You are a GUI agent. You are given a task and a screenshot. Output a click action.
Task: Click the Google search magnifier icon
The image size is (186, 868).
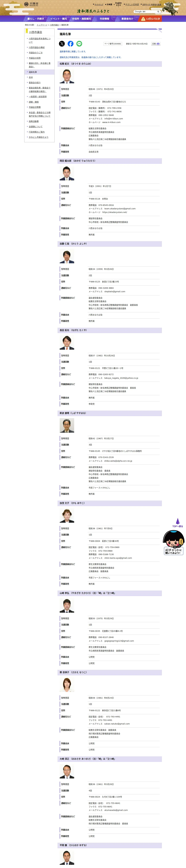pyautogui.click(x=158, y=11)
